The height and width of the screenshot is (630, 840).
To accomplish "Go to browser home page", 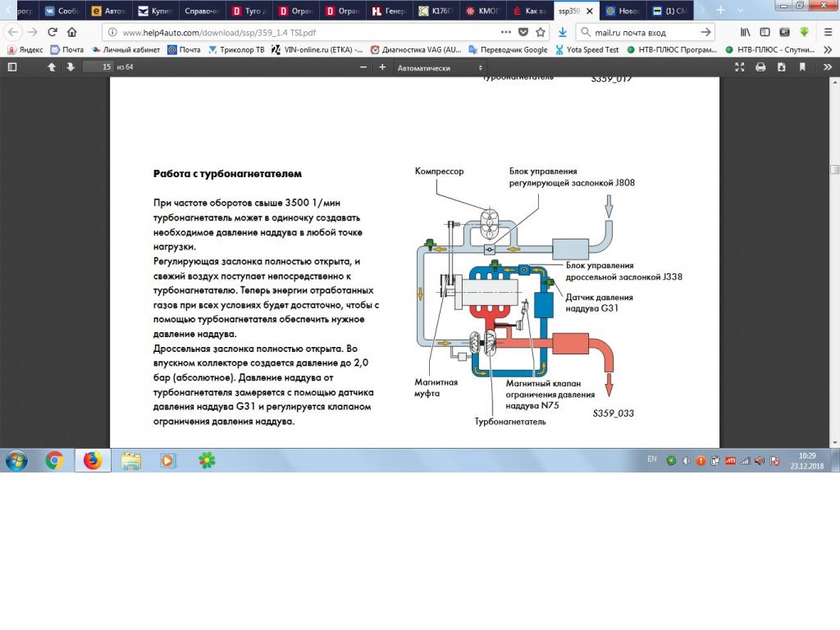I will coord(72,33).
